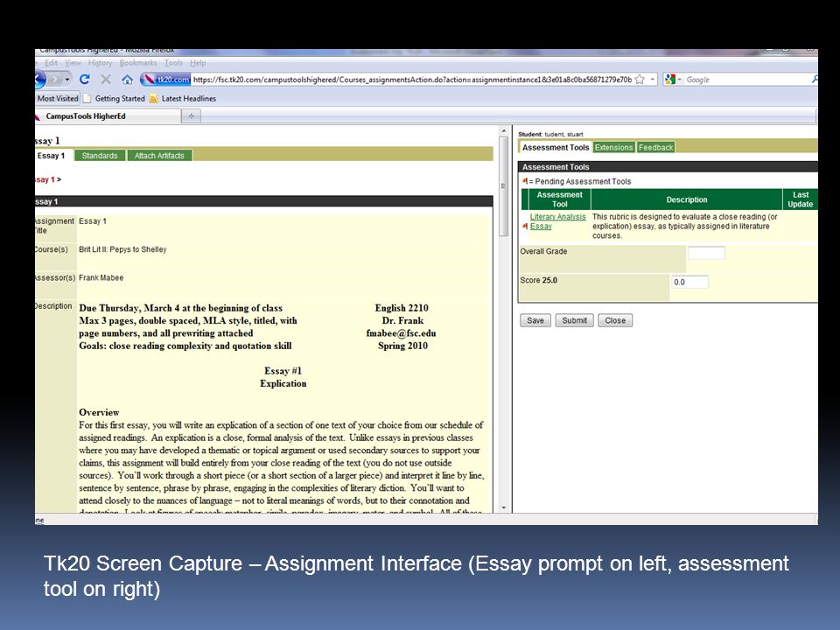The height and width of the screenshot is (630, 840).
Task: Open the Edit menu
Action: [x=52, y=63]
